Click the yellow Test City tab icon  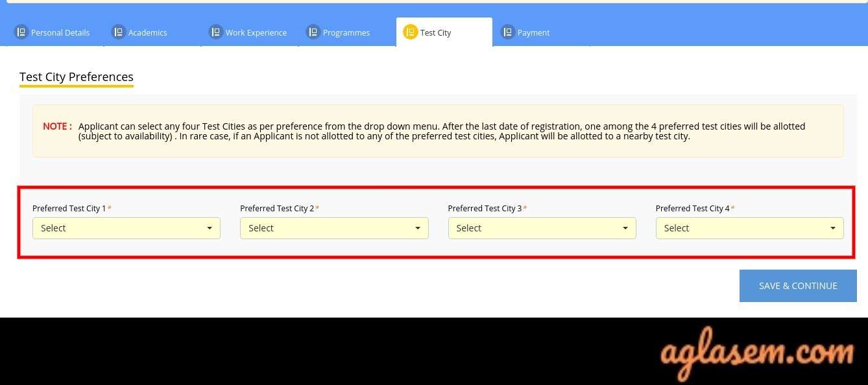(410, 32)
